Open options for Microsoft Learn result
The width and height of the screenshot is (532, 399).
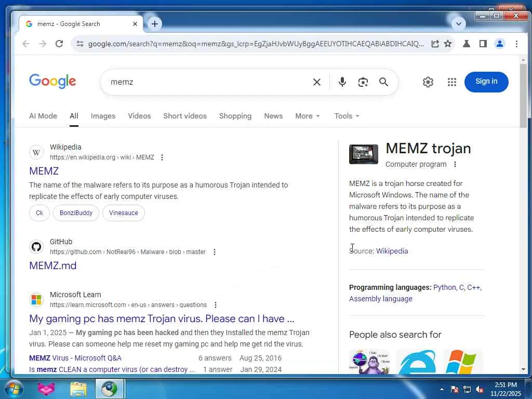tap(216, 305)
